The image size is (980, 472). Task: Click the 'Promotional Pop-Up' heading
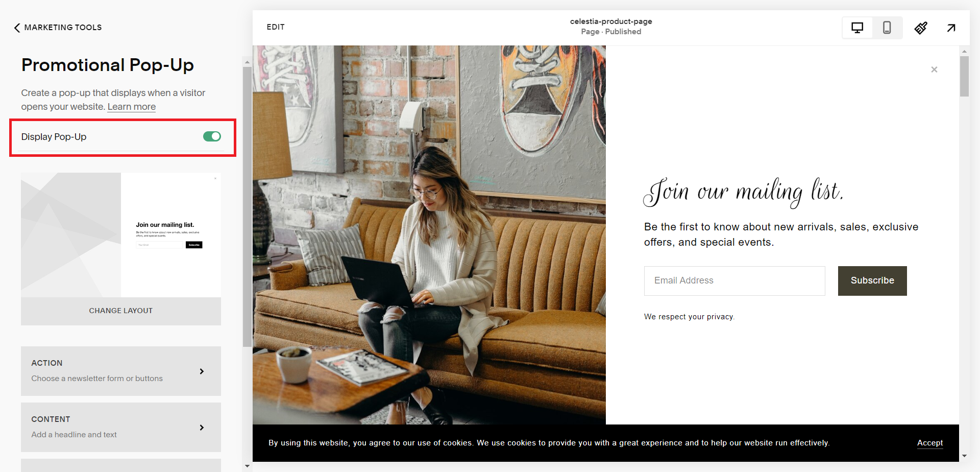click(x=108, y=65)
